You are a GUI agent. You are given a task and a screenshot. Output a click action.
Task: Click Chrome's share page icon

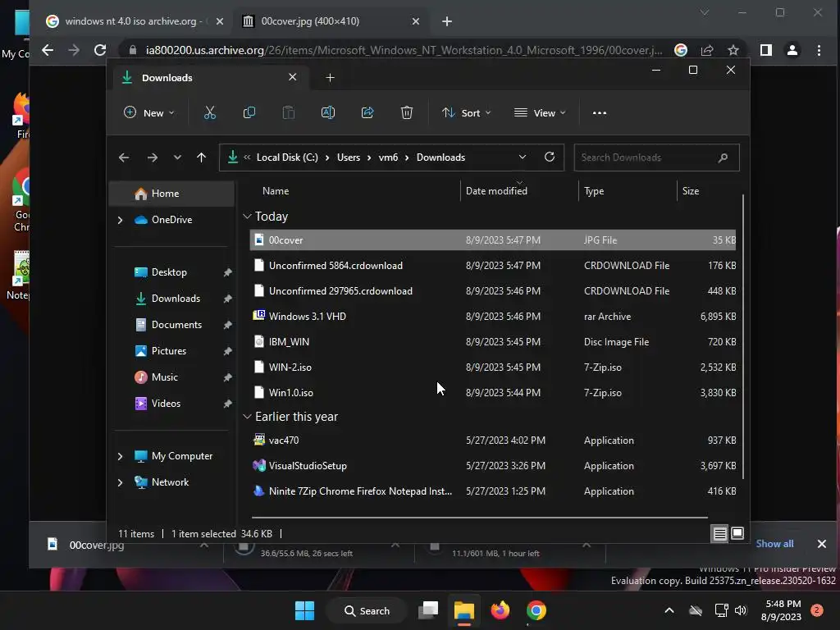coord(707,50)
